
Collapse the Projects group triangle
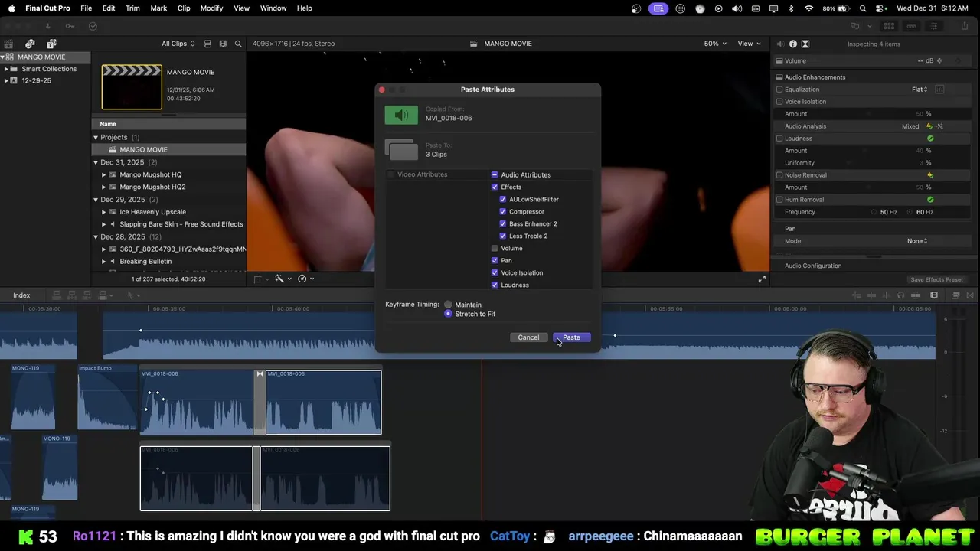96,138
